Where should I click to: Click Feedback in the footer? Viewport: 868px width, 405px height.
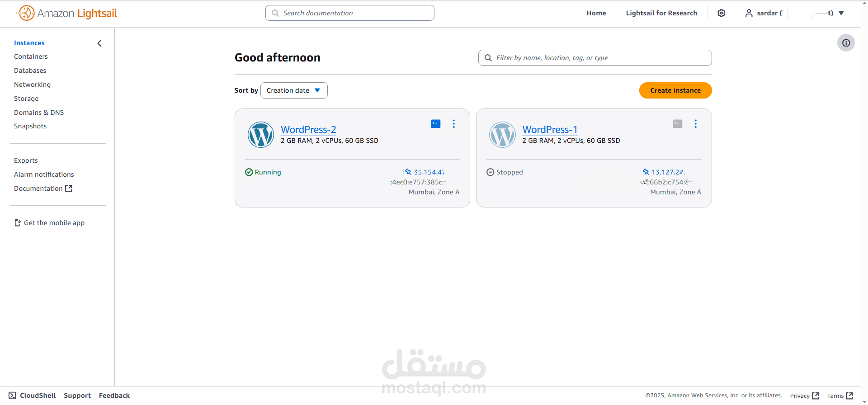(114, 396)
